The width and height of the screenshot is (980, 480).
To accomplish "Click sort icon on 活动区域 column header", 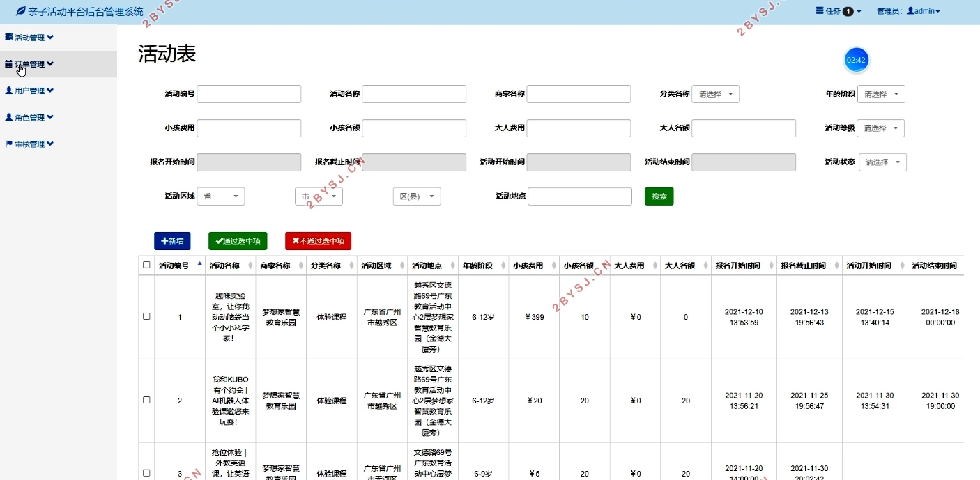I will click(x=402, y=265).
